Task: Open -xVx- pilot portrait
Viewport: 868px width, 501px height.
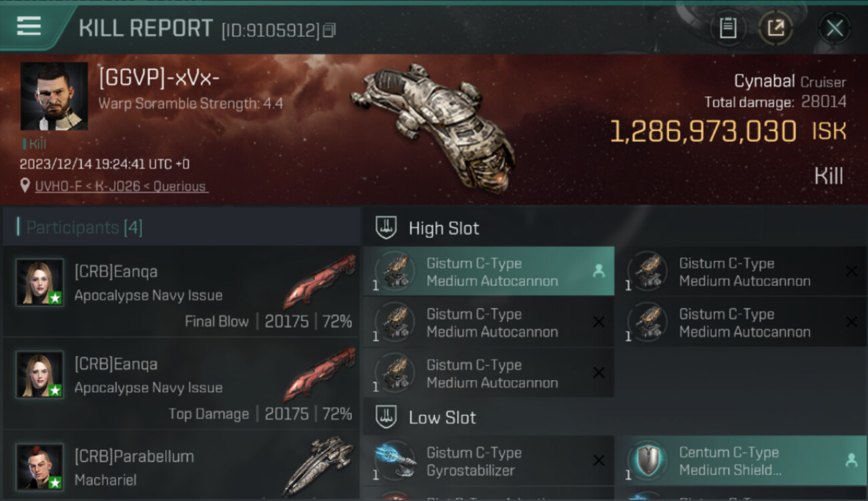Action: [x=54, y=96]
